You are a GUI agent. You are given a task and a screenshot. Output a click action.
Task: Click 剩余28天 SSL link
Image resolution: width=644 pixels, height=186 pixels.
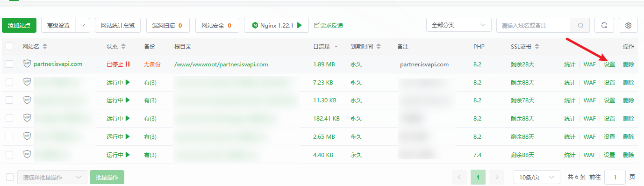point(522,64)
